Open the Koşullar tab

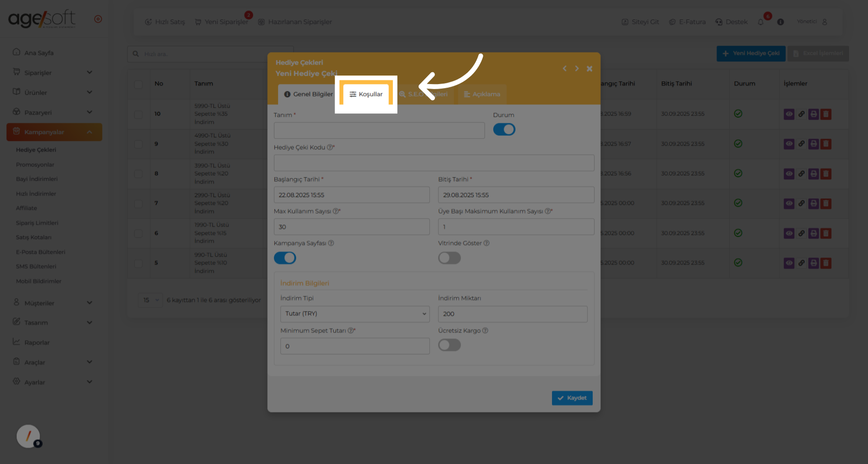pos(366,94)
